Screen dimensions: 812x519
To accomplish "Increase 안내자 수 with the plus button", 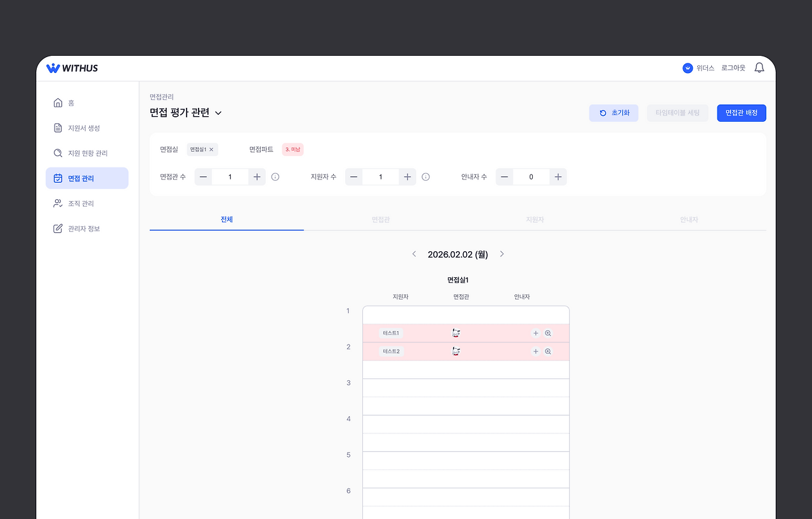I will (x=558, y=177).
